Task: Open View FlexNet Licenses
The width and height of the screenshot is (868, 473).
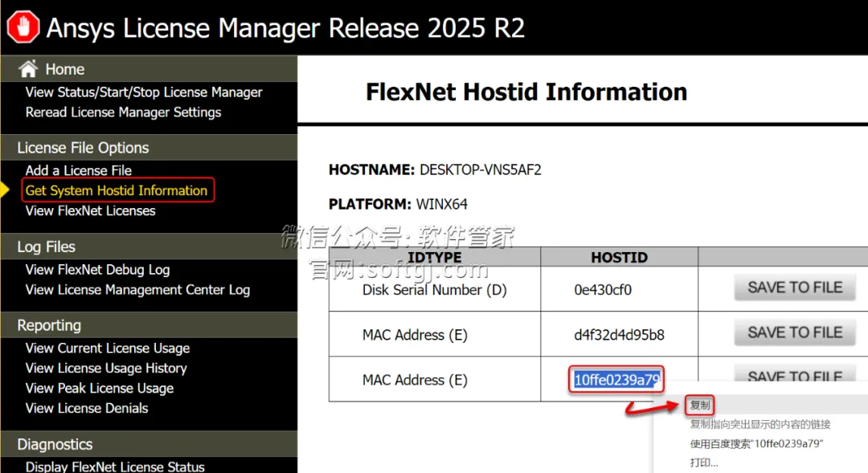Action: [x=90, y=210]
